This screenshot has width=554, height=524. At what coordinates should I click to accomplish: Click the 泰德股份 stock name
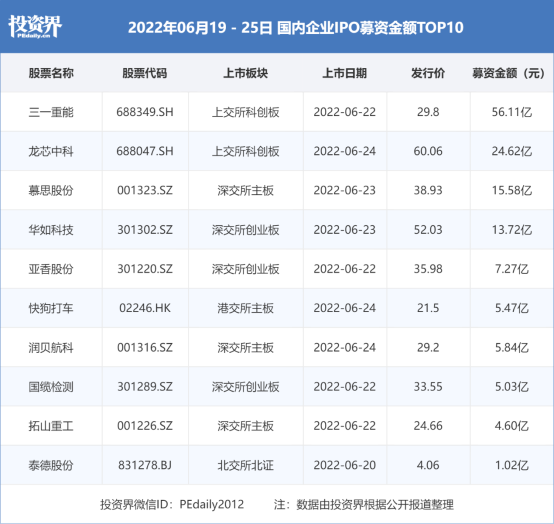pyautogui.click(x=51, y=465)
